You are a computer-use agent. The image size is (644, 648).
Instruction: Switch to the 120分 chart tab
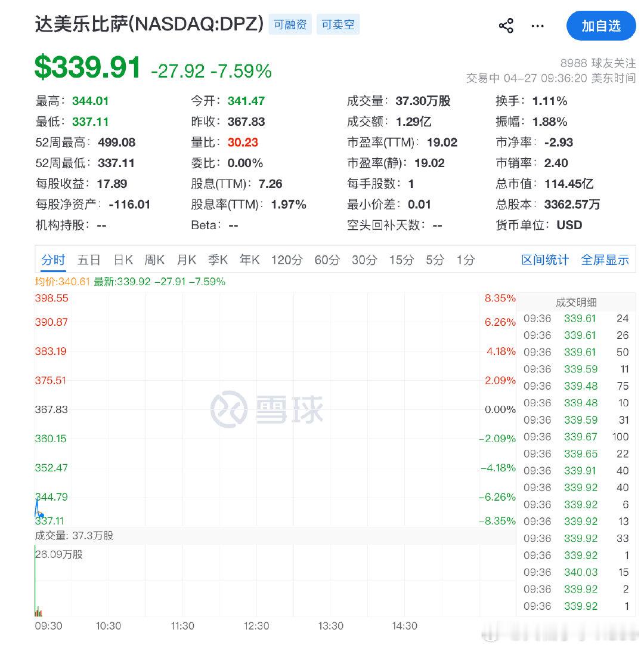click(x=287, y=260)
